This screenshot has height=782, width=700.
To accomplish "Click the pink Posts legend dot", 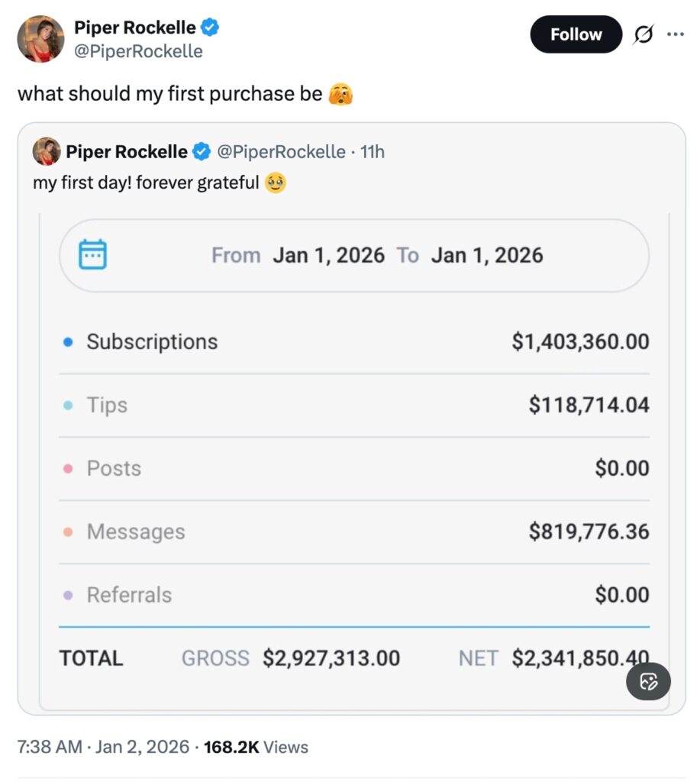I will point(68,469).
